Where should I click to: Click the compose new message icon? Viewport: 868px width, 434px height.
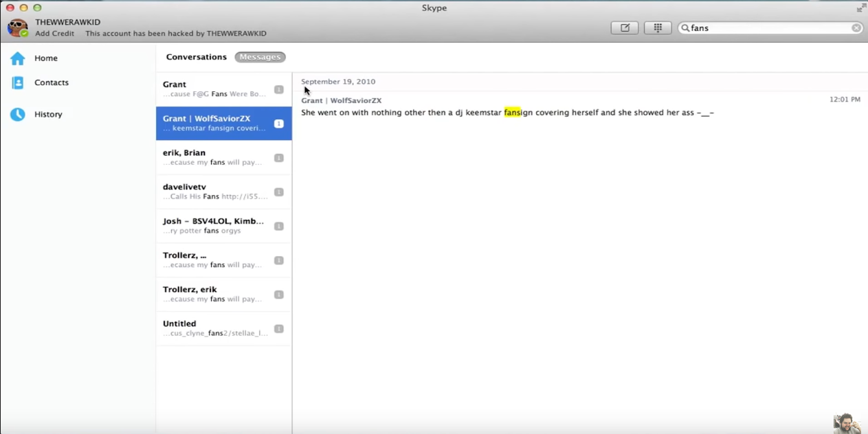click(x=625, y=28)
